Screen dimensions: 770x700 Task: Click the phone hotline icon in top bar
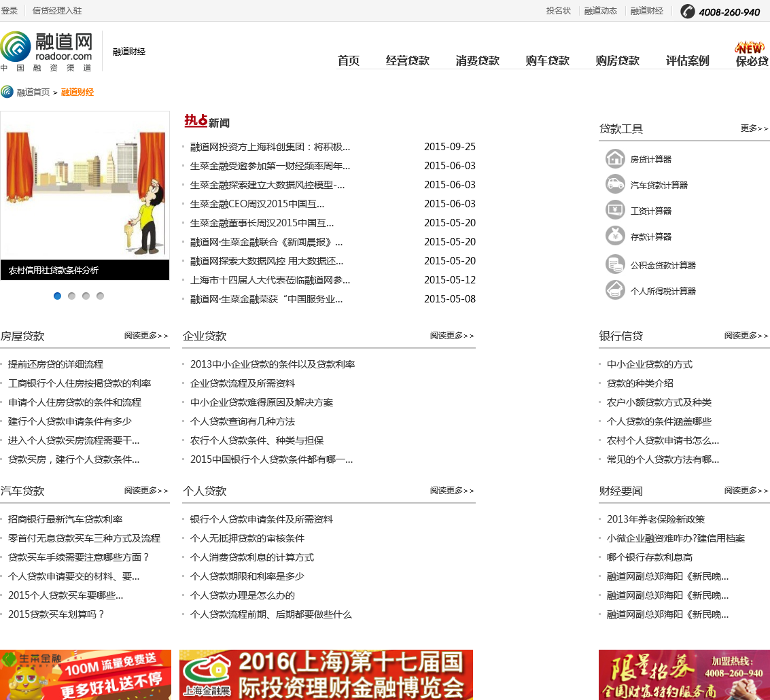click(x=688, y=12)
